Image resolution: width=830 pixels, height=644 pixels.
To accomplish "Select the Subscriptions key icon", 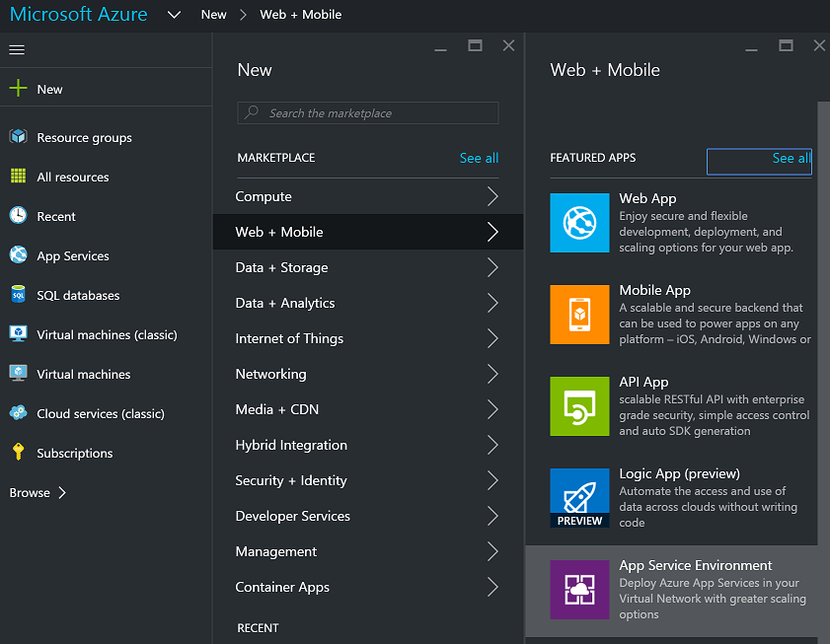I will click(x=18, y=453).
